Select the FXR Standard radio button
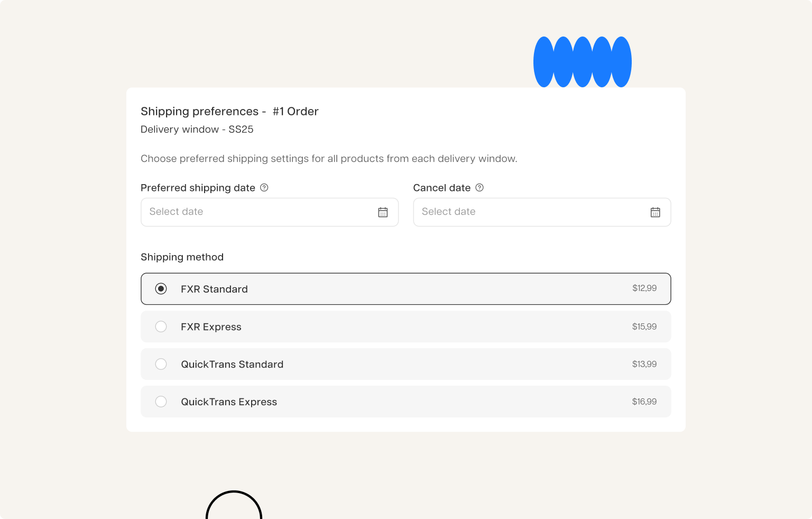This screenshot has width=812, height=519. click(161, 289)
